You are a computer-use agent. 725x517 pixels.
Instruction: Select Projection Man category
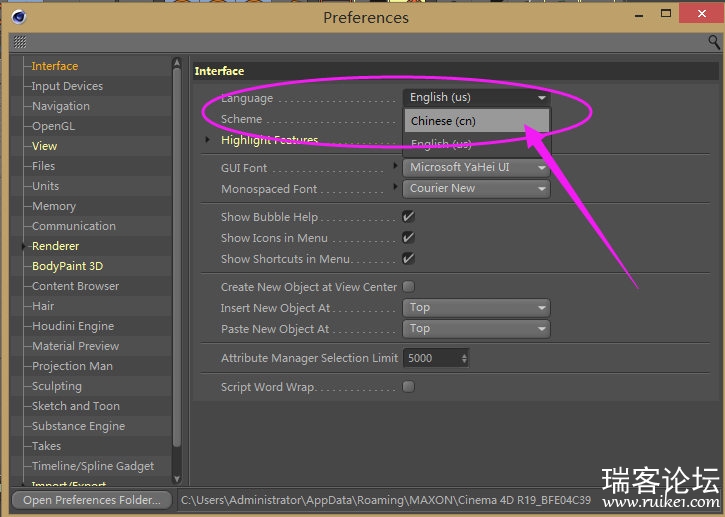(72, 366)
